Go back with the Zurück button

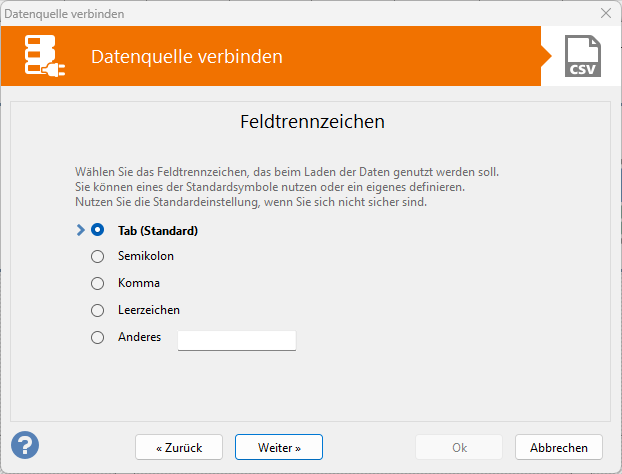point(179,447)
